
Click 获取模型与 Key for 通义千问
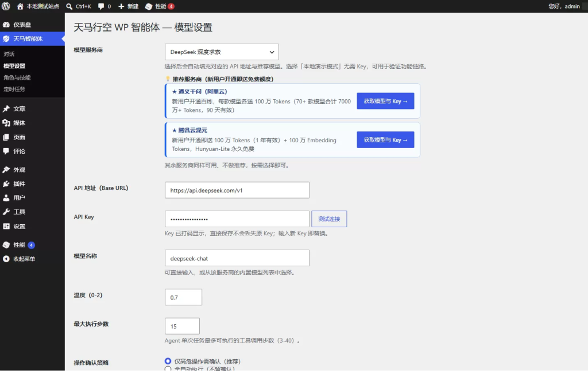385,101
